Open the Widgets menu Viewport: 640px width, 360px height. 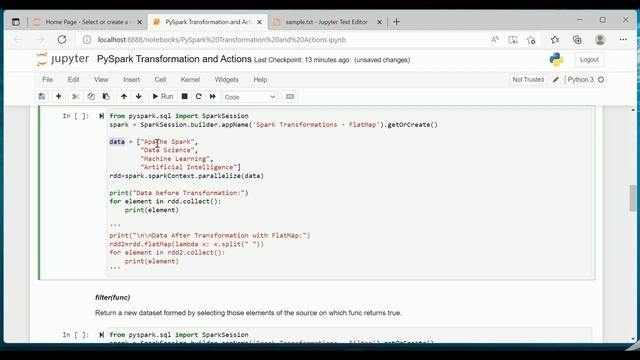227,80
